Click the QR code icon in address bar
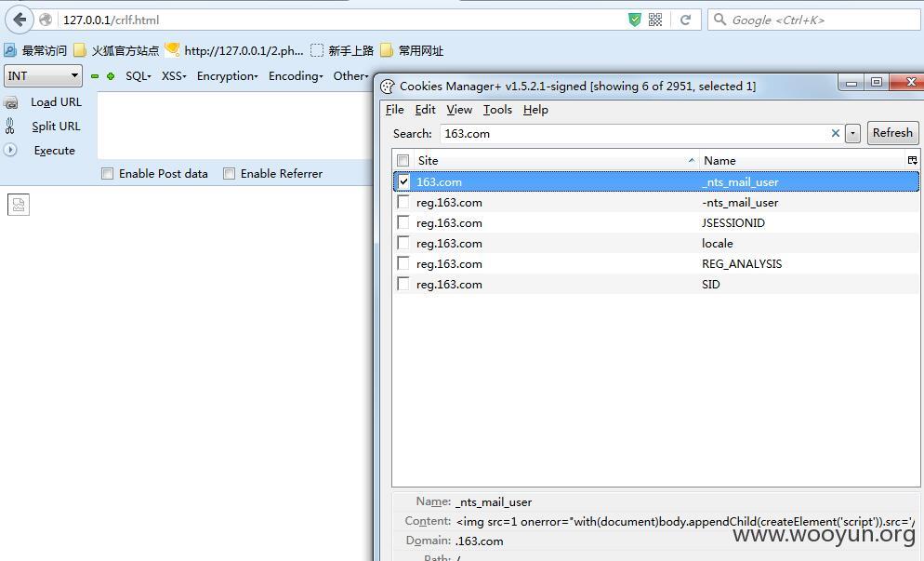 pos(655,20)
